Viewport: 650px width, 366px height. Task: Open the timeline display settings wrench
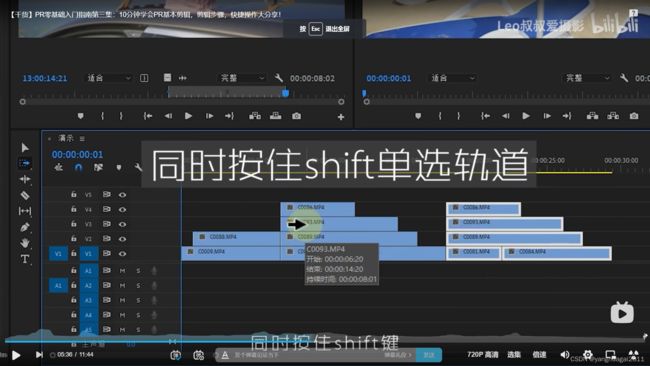pyautogui.click(x=138, y=167)
